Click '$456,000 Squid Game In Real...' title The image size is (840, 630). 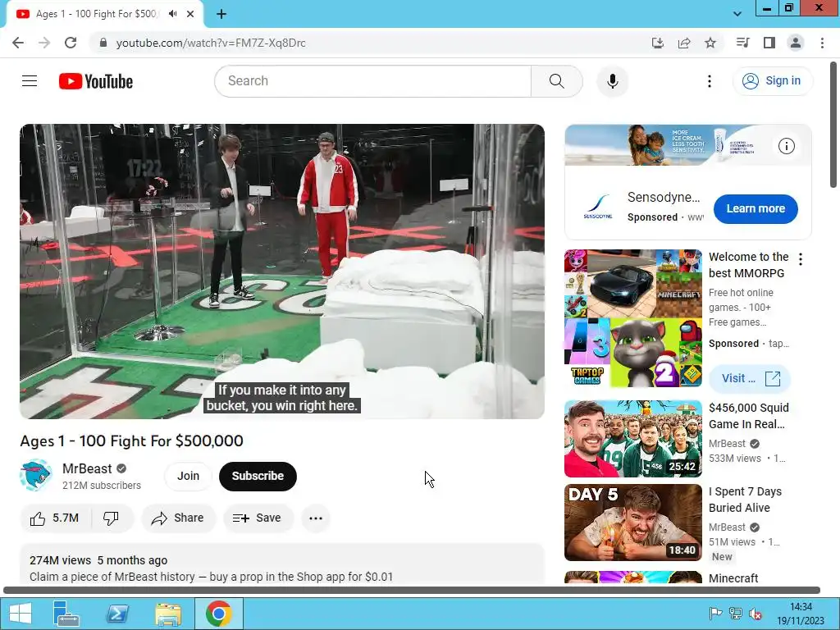[x=748, y=416]
